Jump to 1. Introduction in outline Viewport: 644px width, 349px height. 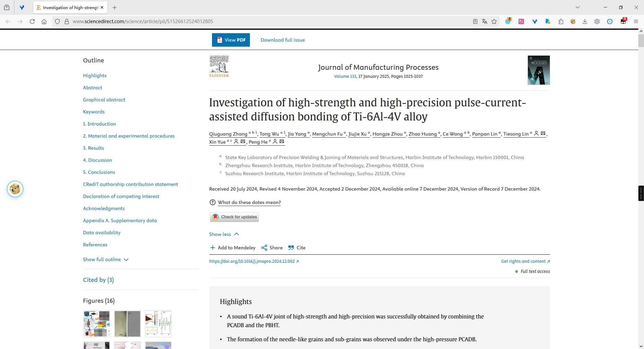100,124
